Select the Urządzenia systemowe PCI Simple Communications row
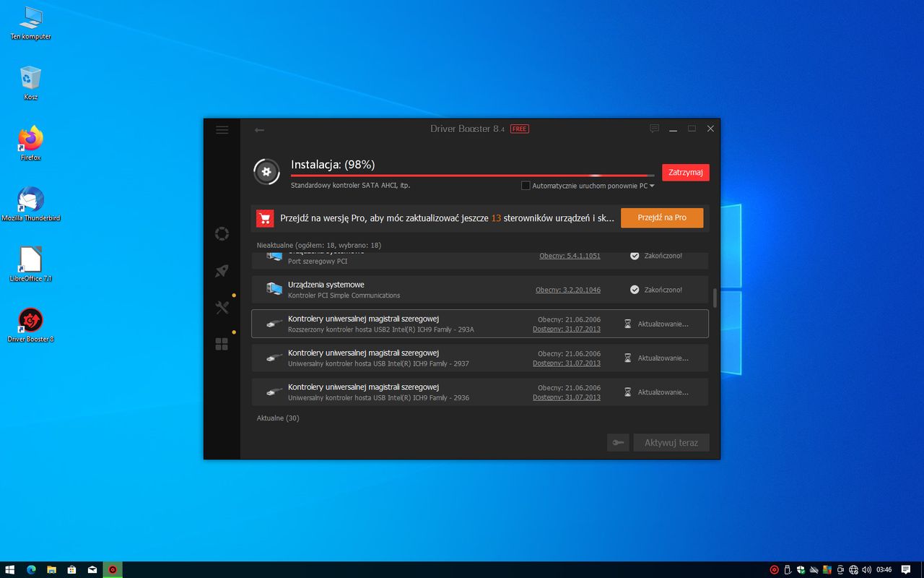Image resolution: width=924 pixels, height=578 pixels. [x=479, y=289]
